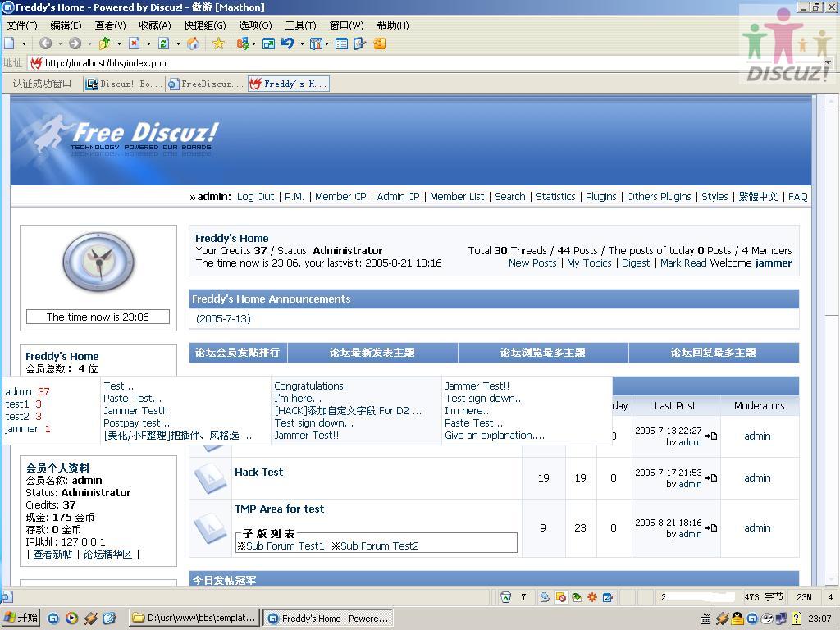This screenshot has width=840, height=630.
Task: Click the Refresh page icon
Action: [164, 43]
